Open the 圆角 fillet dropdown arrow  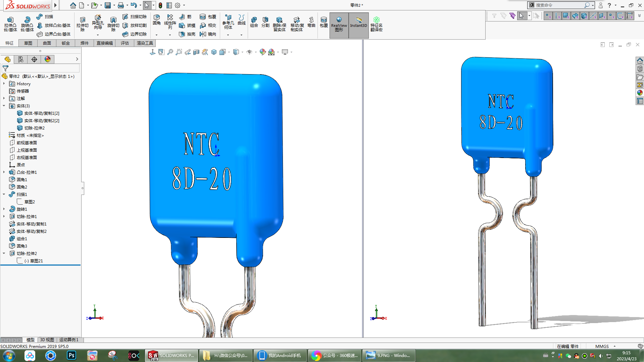[156, 35]
